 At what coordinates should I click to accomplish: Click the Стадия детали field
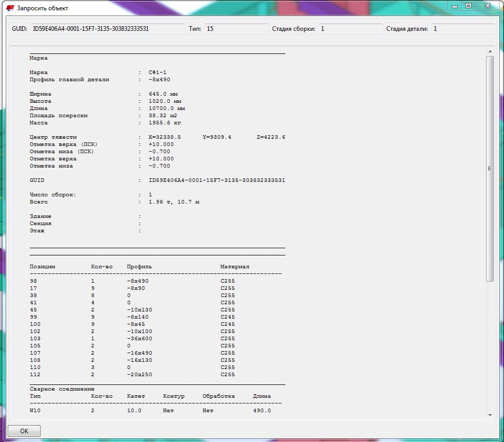[x=463, y=29]
